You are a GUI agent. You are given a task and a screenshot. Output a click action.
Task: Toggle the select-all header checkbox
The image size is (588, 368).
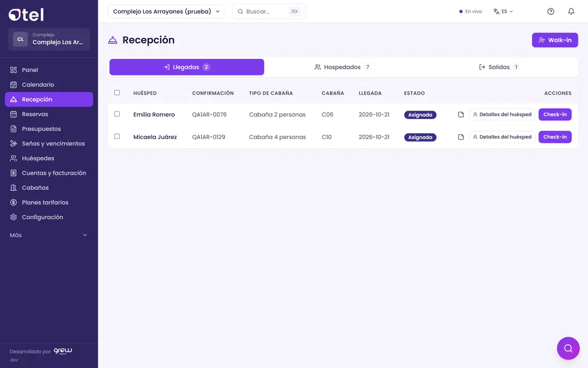[x=117, y=93]
